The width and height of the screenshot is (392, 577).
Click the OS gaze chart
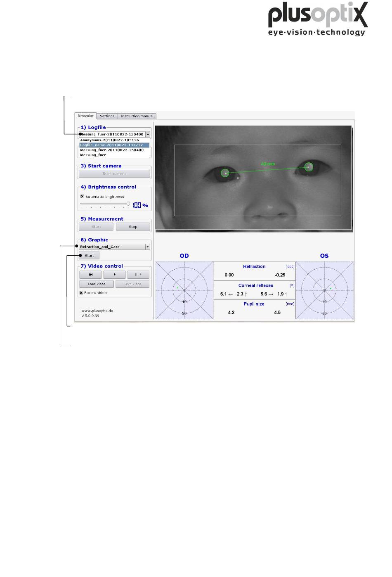(x=324, y=290)
